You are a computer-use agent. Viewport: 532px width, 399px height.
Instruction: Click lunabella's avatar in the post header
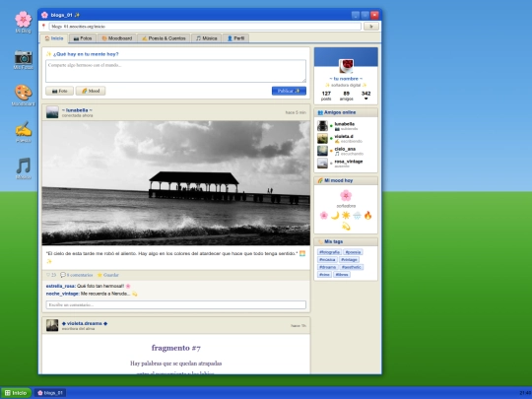(52, 112)
